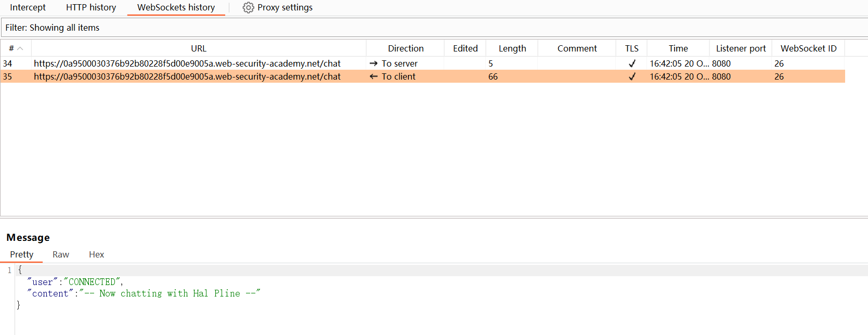Click the left arrow icon in row 35
The width and height of the screenshot is (868, 335).
pos(373,76)
